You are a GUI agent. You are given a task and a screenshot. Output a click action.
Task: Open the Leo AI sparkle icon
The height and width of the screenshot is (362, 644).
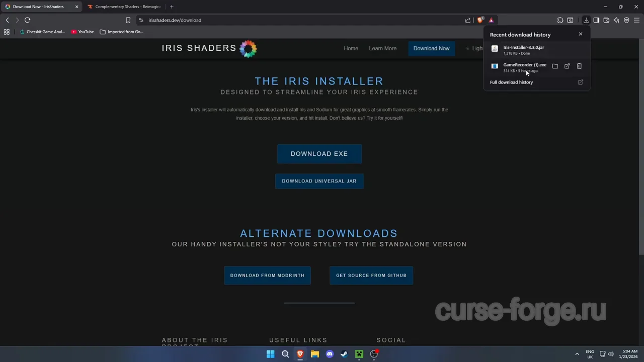(x=616, y=20)
